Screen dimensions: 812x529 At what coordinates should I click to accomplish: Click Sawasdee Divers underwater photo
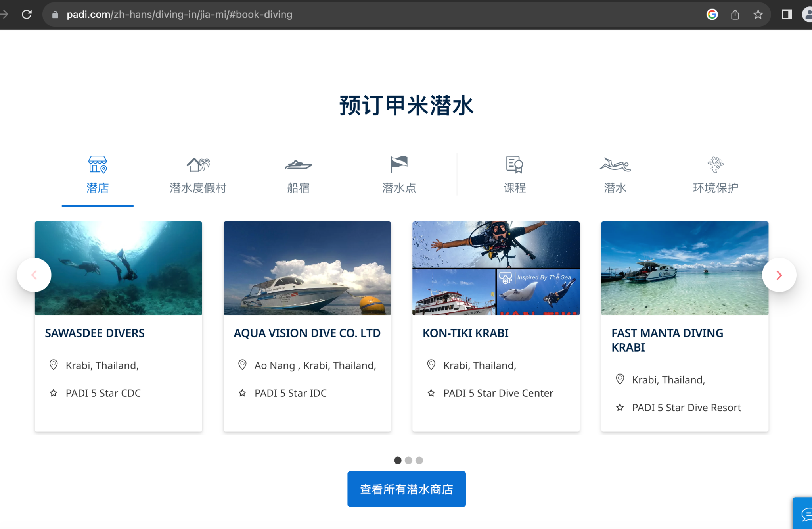[x=119, y=268]
